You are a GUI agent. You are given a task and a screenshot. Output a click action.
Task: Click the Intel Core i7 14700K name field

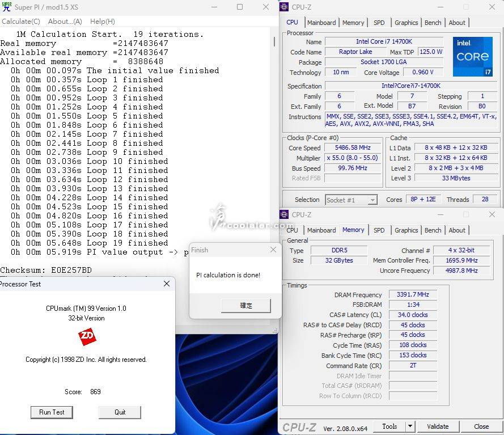point(384,41)
